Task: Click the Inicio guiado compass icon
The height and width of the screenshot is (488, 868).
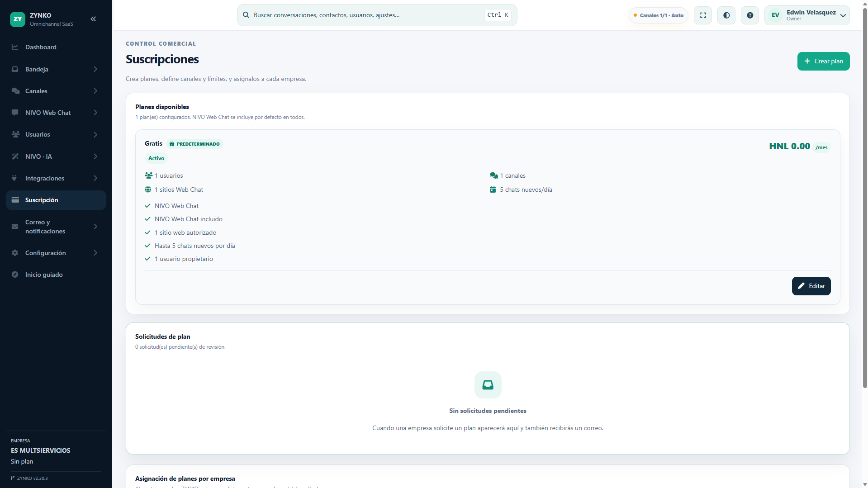Action: pos(15,275)
